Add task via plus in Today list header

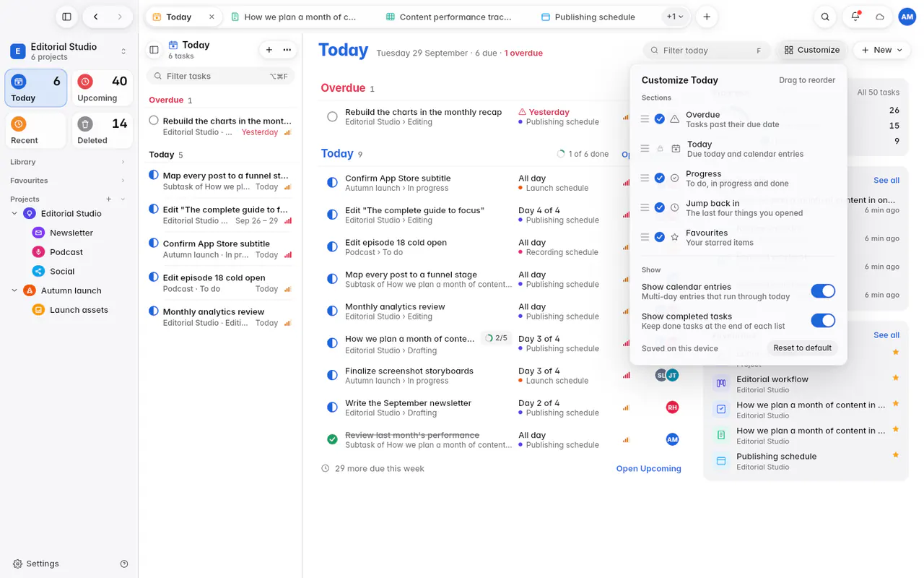coord(269,50)
